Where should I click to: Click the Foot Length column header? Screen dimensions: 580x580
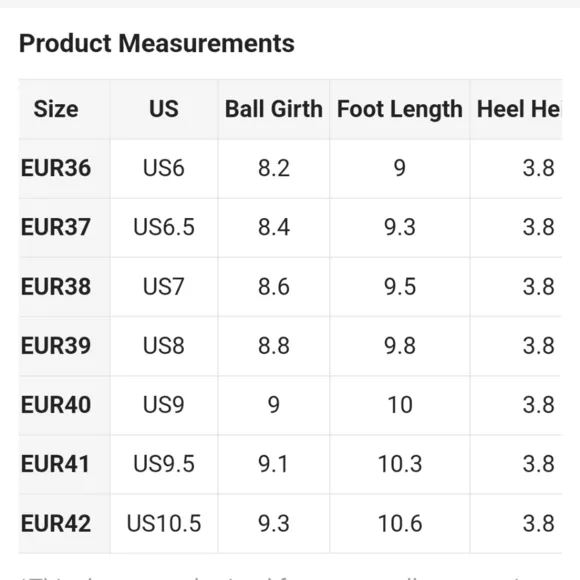400,109
